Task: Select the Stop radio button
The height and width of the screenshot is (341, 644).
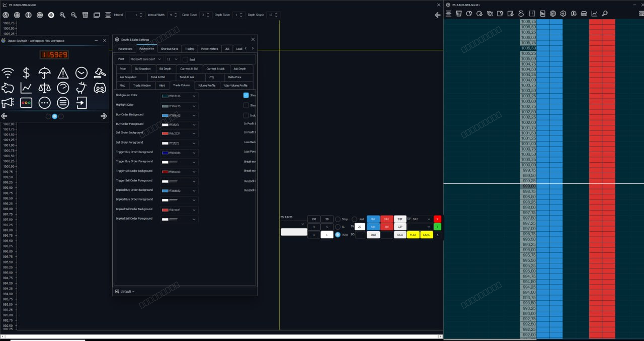Action: pos(338,219)
